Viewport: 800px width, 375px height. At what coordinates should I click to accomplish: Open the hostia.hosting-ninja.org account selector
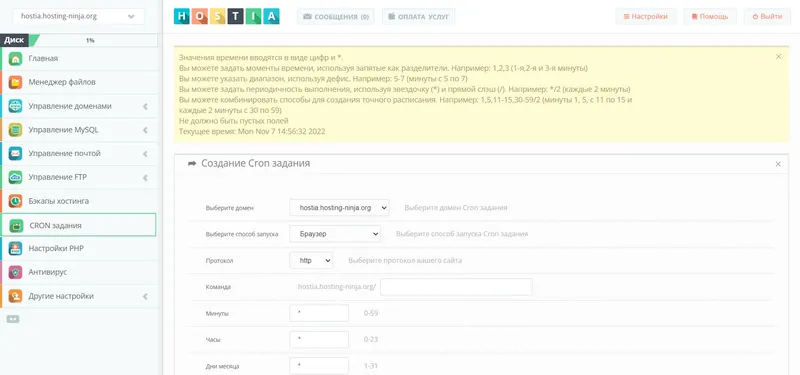78,16
